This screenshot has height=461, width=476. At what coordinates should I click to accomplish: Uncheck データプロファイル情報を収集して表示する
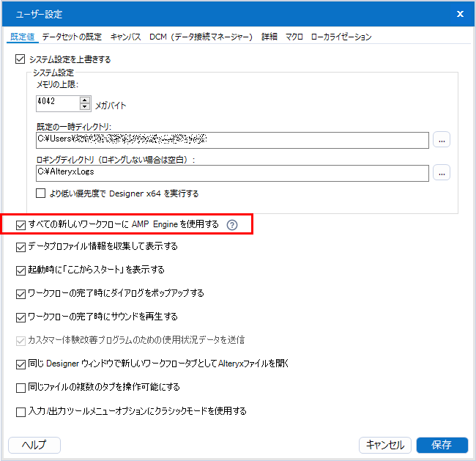point(21,246)
